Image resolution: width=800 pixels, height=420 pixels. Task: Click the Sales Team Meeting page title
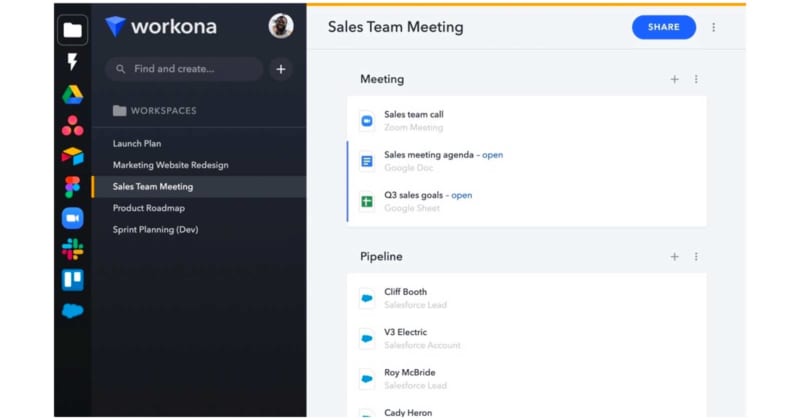click(x=395, y=27)
